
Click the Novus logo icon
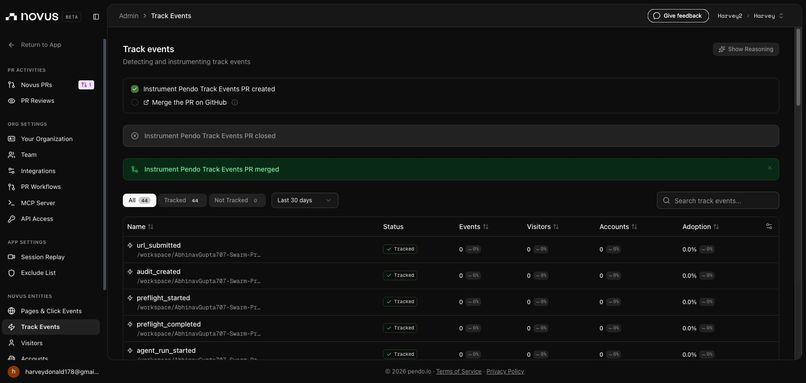11,17
